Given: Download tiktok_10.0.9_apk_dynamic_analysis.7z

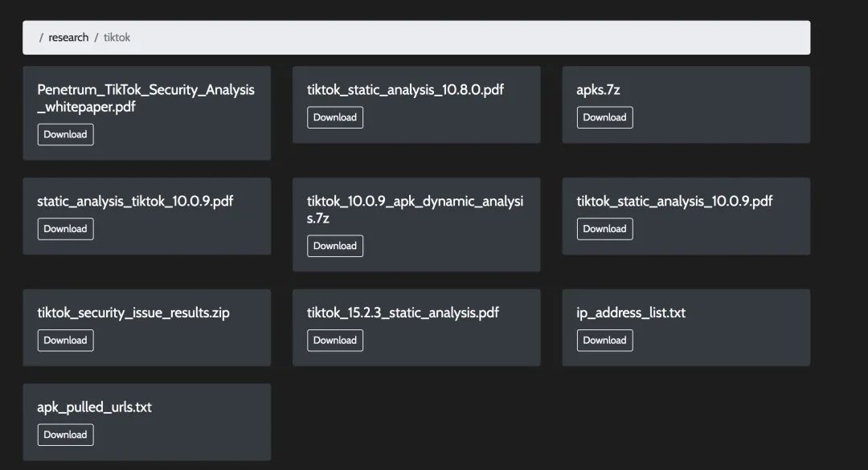Looking at the screenshot, I should [335, 246].
